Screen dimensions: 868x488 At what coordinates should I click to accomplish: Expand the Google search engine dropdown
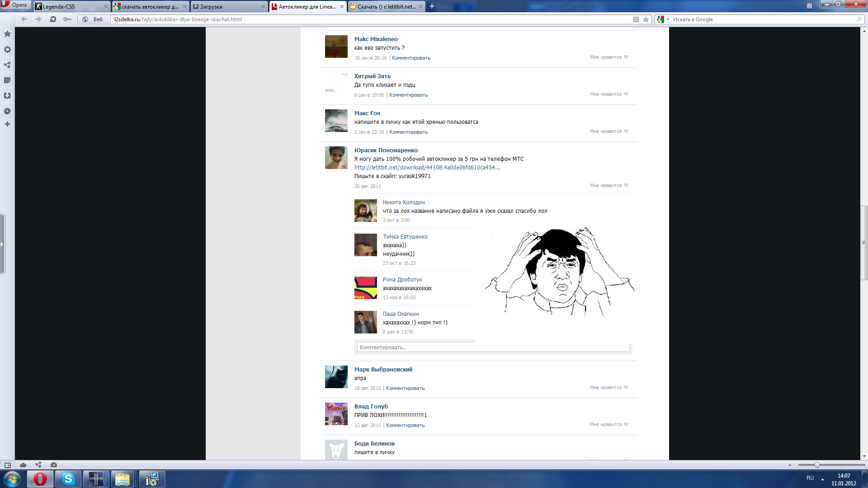click(668, 19)
